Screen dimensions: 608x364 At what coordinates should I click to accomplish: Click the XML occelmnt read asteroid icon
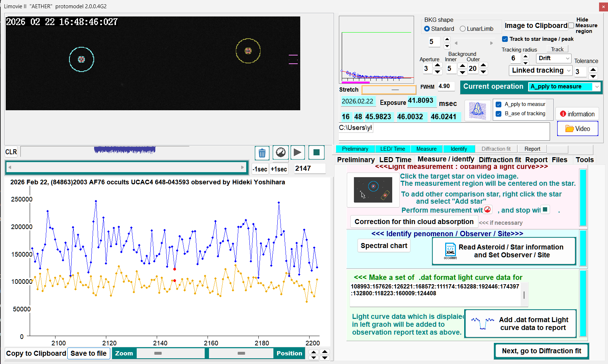(x=450, y=251)
